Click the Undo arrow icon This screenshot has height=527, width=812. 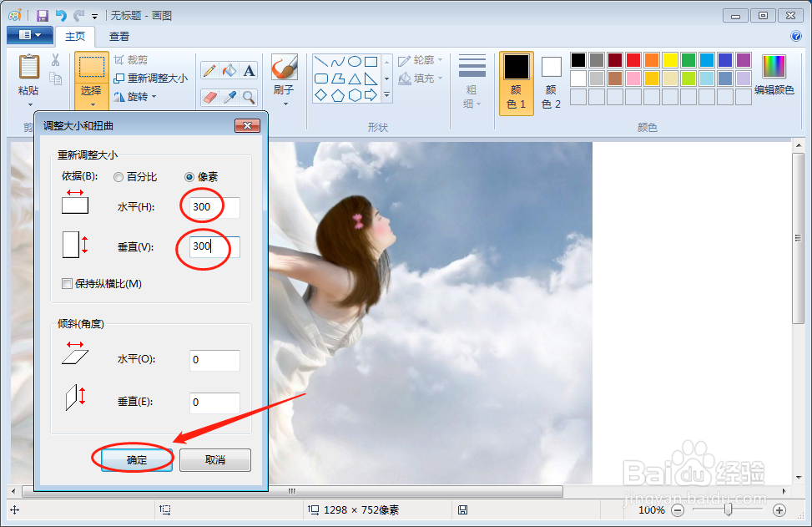[x=61, y=16]
